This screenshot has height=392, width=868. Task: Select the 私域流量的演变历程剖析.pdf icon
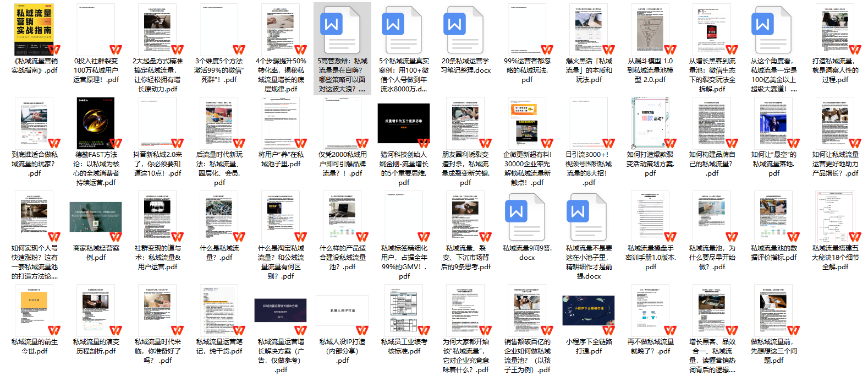point(96,309)
